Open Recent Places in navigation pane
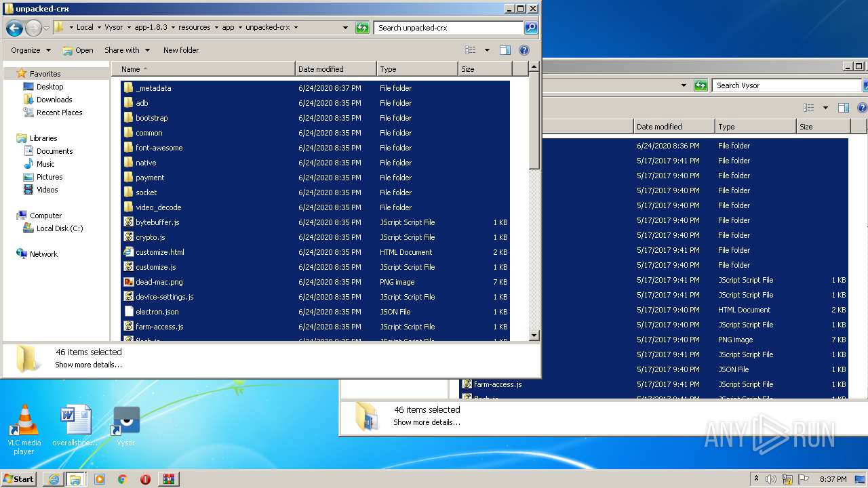868x488 pixels. click(59, 113)
